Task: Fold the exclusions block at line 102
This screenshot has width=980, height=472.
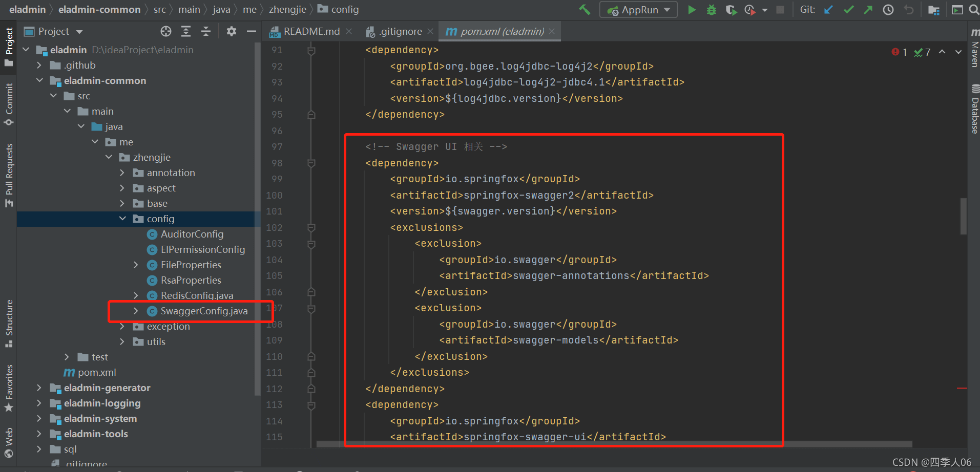Action: tap(311, 228)
